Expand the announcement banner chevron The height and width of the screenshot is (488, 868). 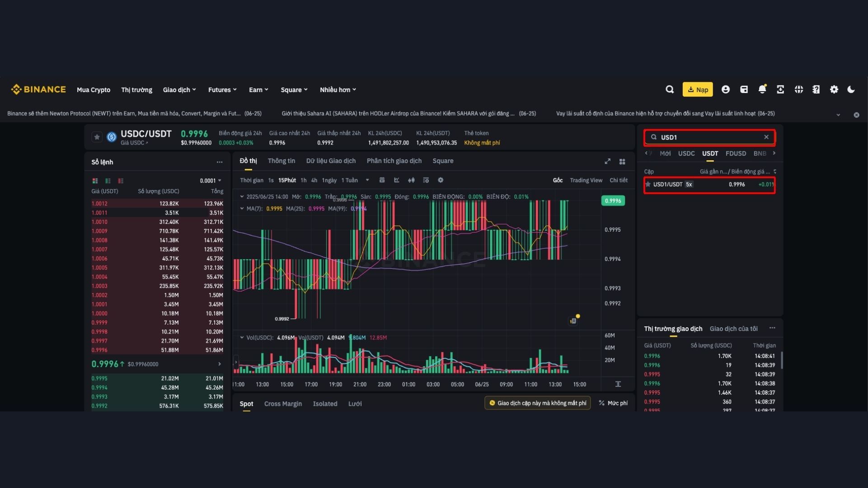[x=838, y=115]
